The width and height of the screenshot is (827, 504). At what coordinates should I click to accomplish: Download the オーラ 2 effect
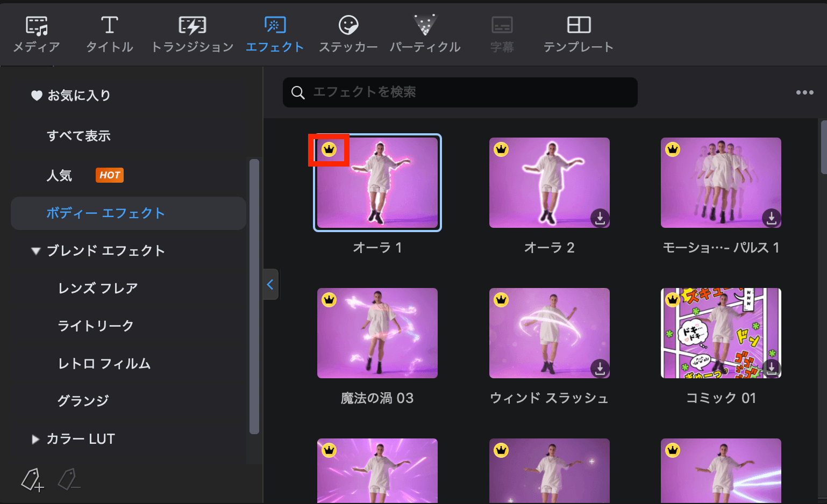(600, 218)
